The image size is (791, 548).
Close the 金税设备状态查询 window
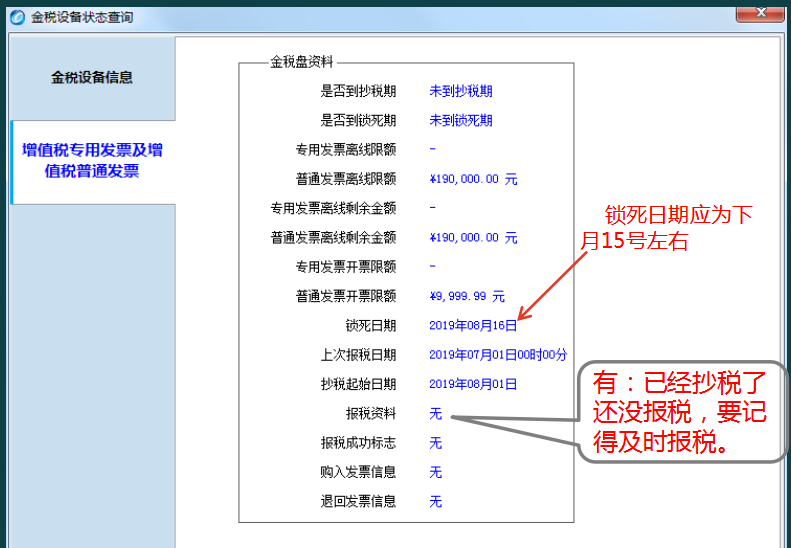(x=759, y=14)
